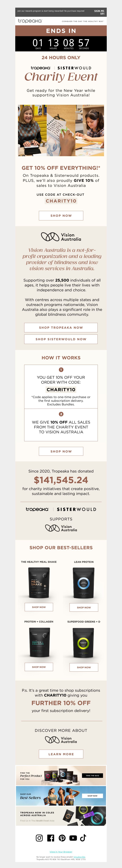Click the Vision Australia logo above Learn More
Viewport: 122px width, 868px height.
tap(61, 740)
